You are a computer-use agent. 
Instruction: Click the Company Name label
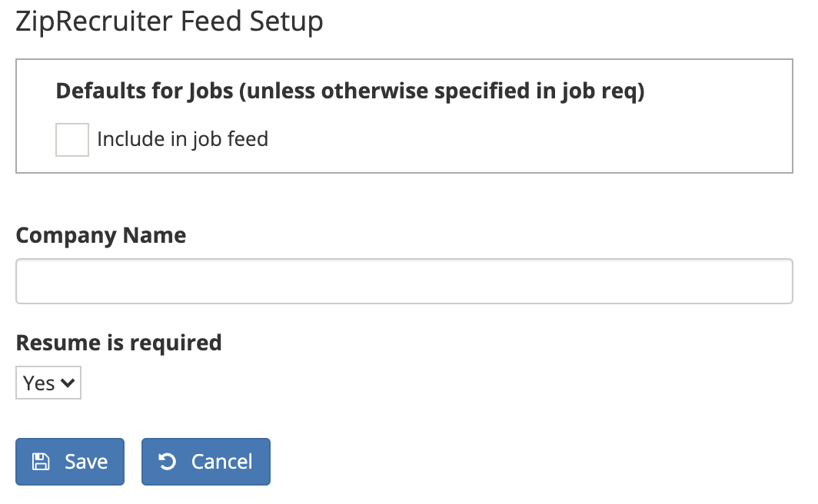(101, 235)
